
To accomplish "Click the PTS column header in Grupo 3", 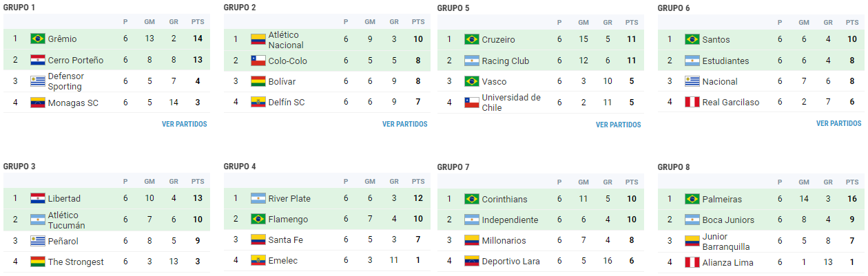I will tap(198, 182).
